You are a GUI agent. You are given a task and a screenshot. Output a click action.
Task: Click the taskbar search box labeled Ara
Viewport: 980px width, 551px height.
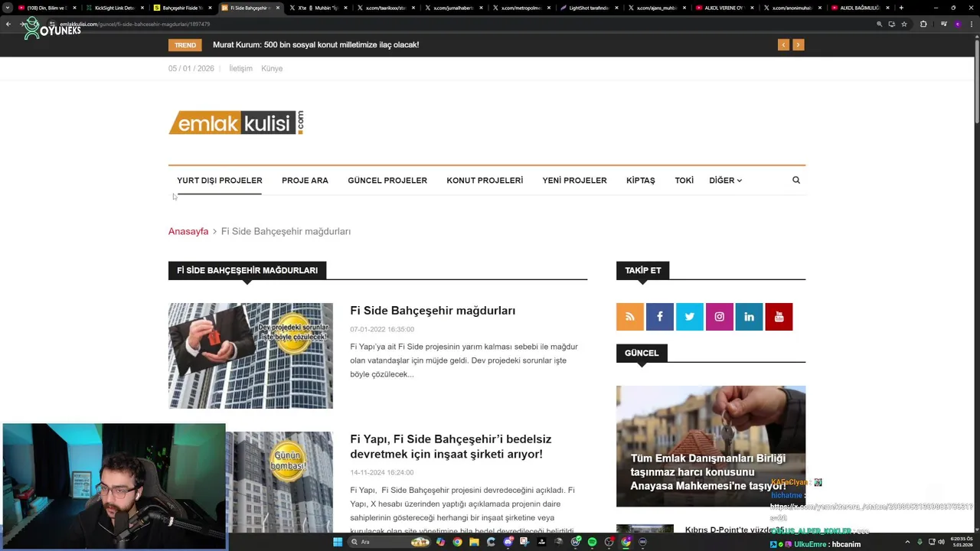click(x=390, y=542)
